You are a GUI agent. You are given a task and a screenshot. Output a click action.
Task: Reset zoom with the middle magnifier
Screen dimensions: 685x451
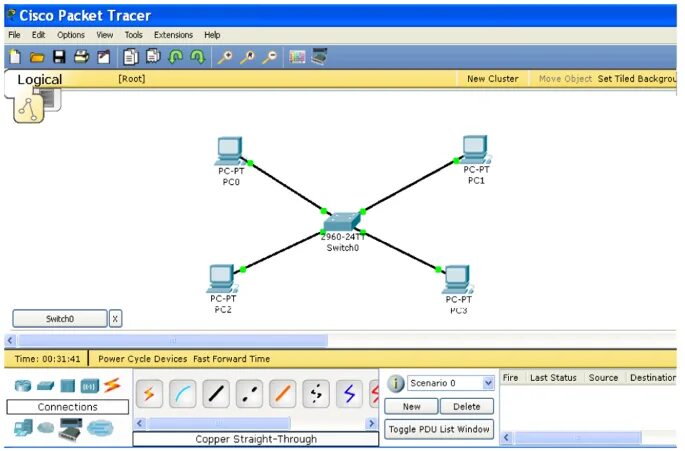point(248,57)
